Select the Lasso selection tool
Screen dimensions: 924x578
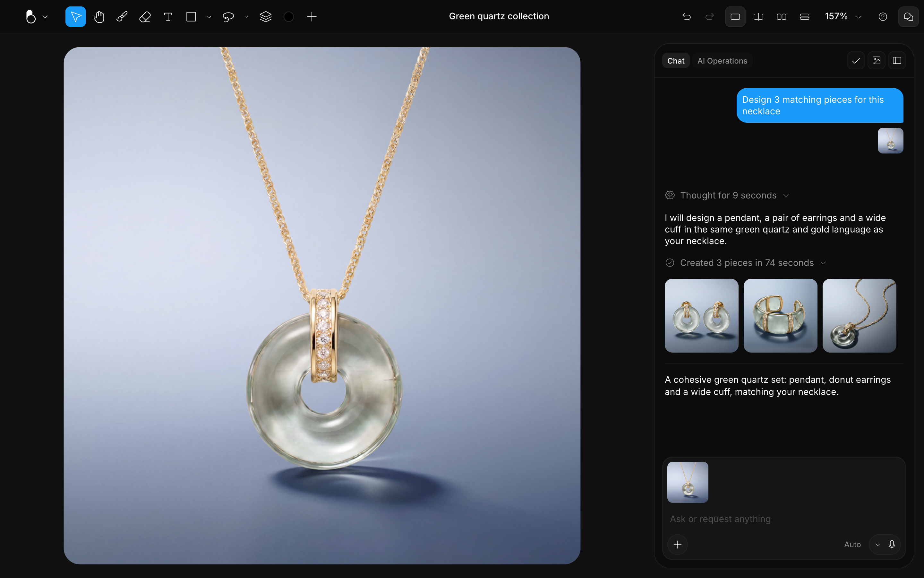[x=228, y=16]
